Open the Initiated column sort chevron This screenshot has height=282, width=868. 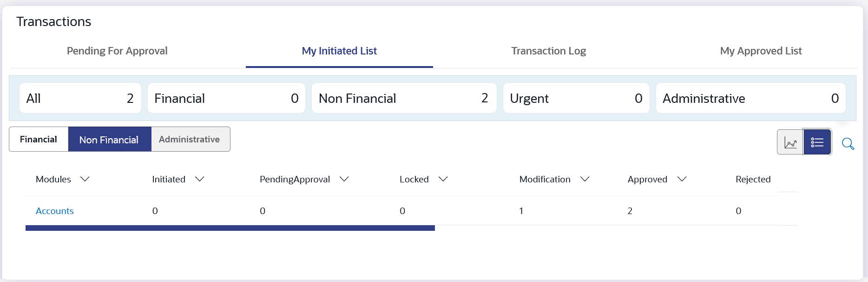(x=200, y=179)
